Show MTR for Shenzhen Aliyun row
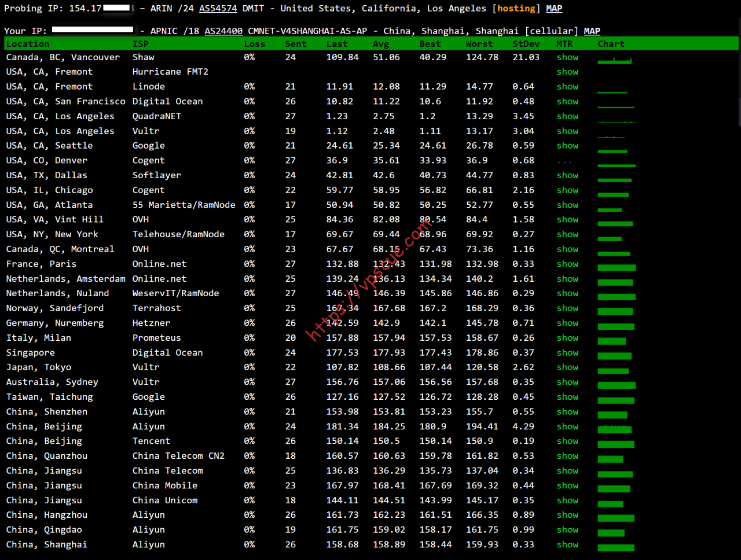Screen dimensions: 741x560 (x=567, y=412)
